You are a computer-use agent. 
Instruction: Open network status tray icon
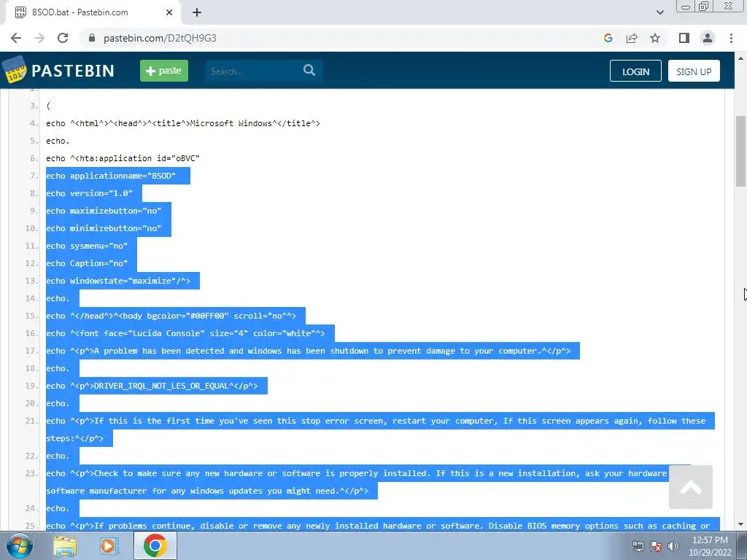[x=638, y=546]
